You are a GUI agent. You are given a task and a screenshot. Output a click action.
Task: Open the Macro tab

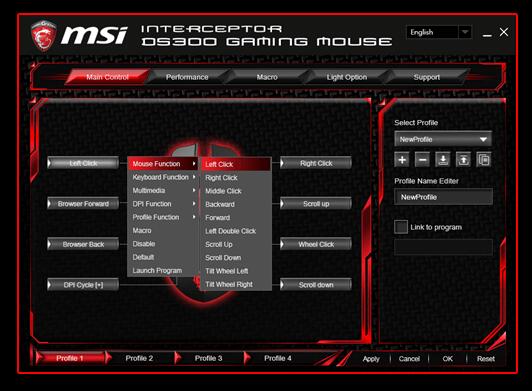click(x=267, y=77)
